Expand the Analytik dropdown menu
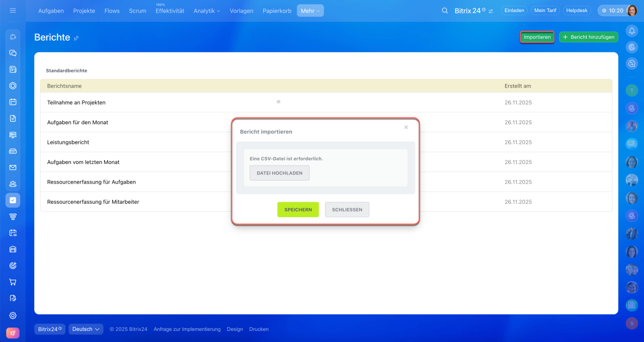644x342 pixels. click(x=207, y=11)
